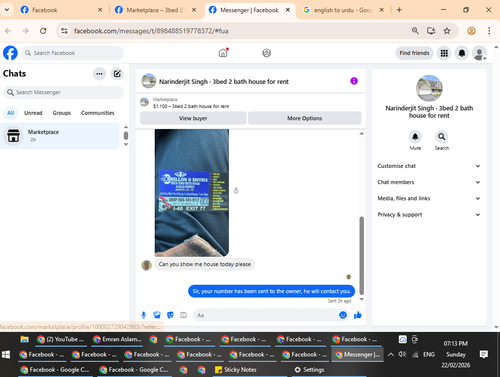Open Chrome tab search dropdown arrow

[x=7, y=10]
